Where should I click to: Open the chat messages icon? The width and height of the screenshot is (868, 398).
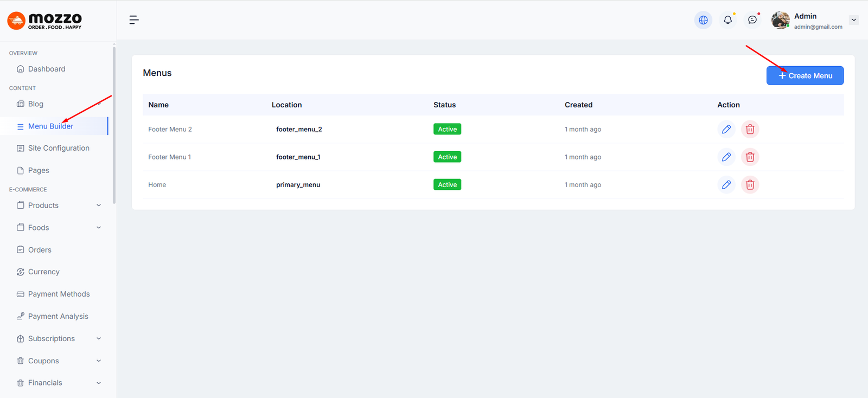pos(752,20)
